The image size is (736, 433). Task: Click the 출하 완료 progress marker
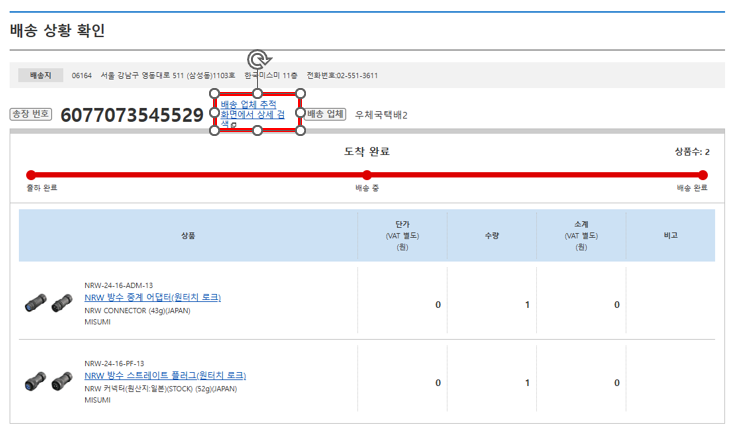click(31, 175)
